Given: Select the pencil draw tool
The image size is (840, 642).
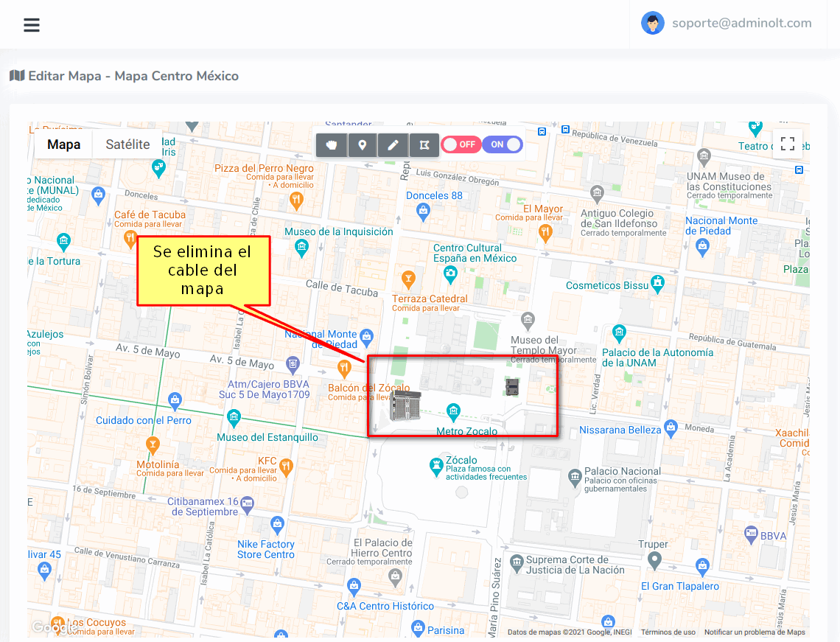Looking at the screenshot, I should click(x=393, y=145).
